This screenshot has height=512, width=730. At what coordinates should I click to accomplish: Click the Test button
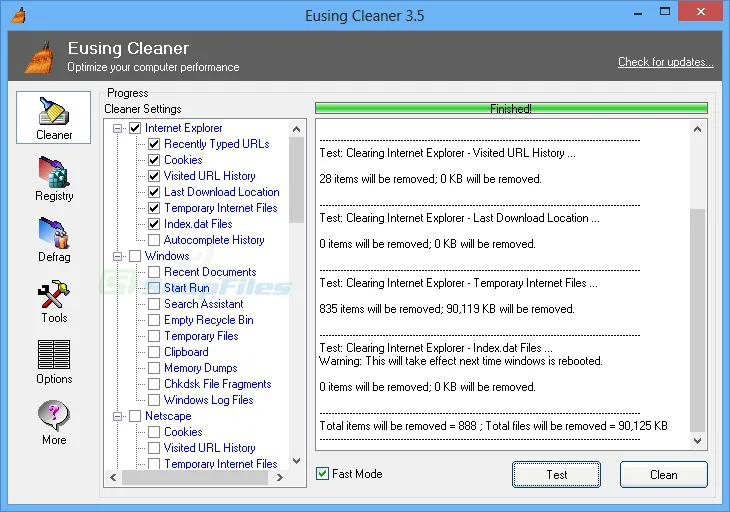(x=556, y=475)
